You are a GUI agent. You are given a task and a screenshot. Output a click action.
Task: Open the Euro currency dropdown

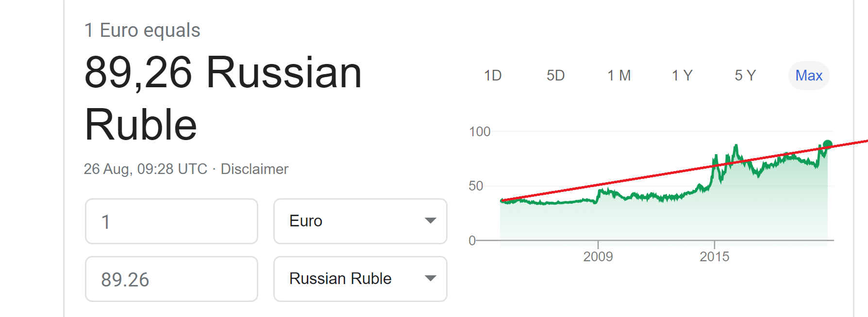tap(360, 222)
